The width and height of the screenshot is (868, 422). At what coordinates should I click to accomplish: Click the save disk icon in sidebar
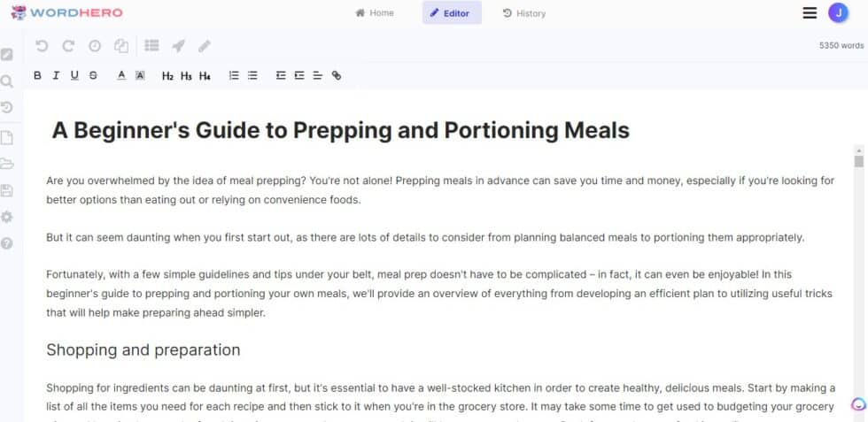coord(7,190)
